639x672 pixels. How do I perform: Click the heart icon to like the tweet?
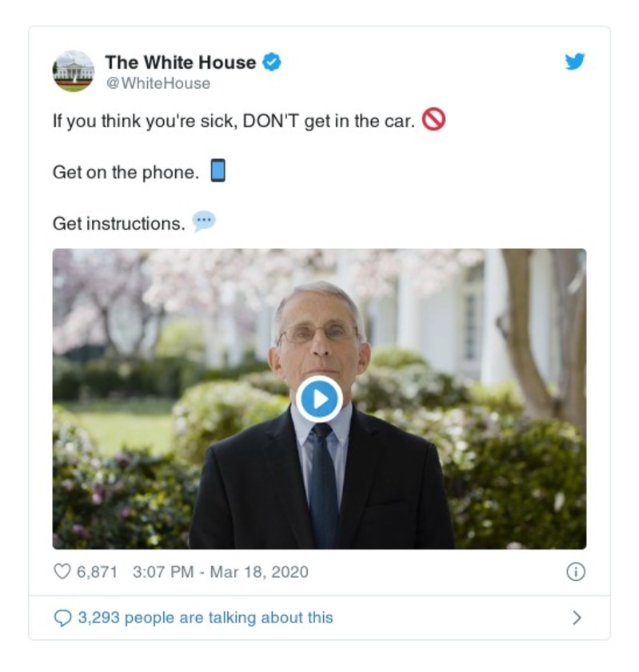[61, 570]
